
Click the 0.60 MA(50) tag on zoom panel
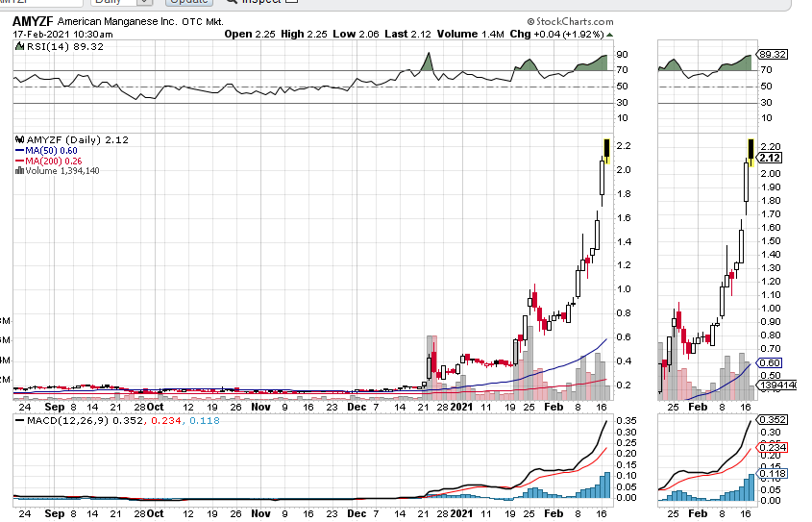point(770,363)
